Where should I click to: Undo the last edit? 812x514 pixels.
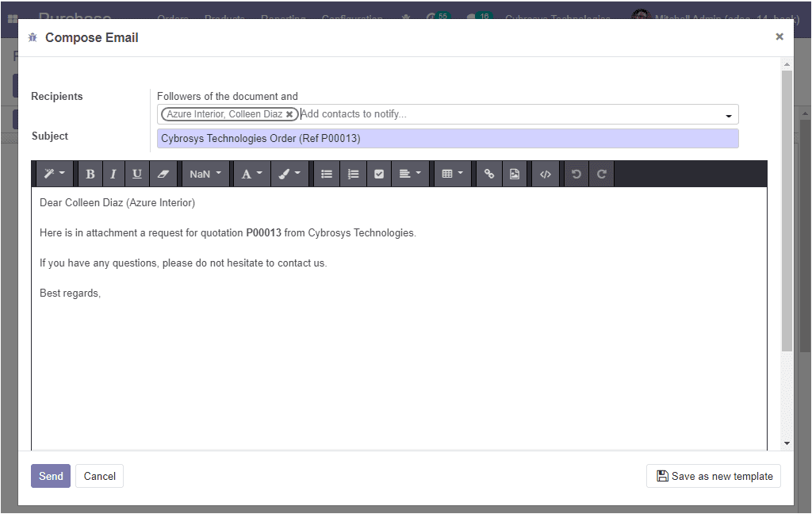coord(576,174)
